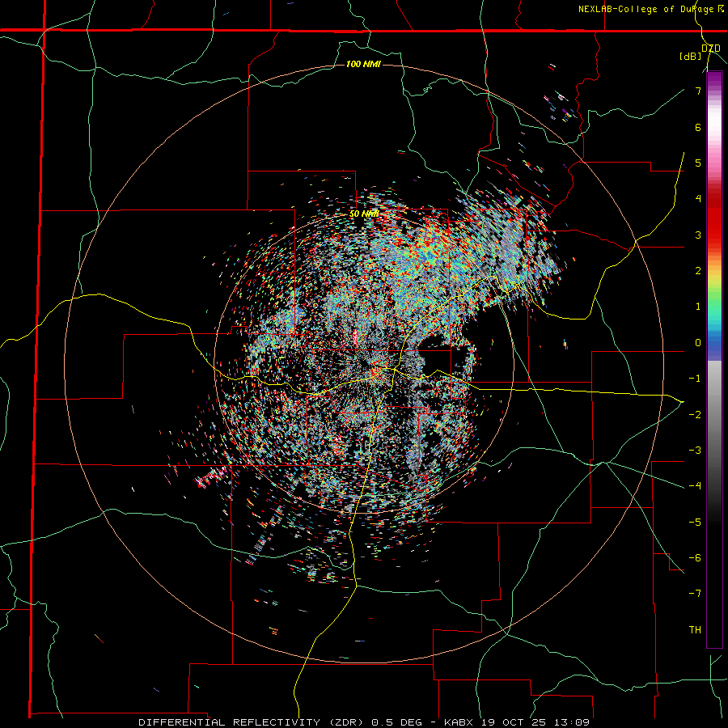This screenshot has width=728, height=728.
Task: Click the -7 value on the color scale
Action: (695, 594)
